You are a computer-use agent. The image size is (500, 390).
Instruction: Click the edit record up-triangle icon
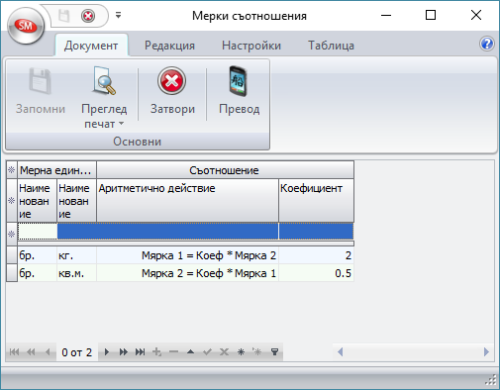[x=191, y=352]
